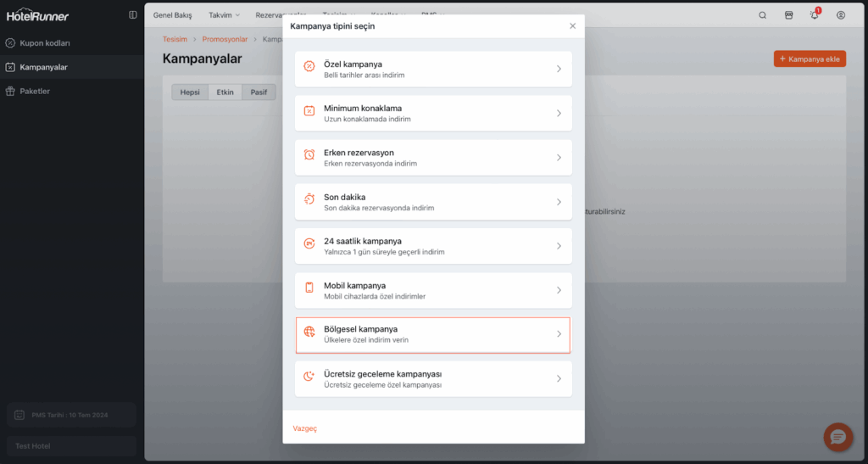Expand the Özel kampanya chevron arrow
The height and width of the screenshot is (464, 868).
[x=559, y=69]
